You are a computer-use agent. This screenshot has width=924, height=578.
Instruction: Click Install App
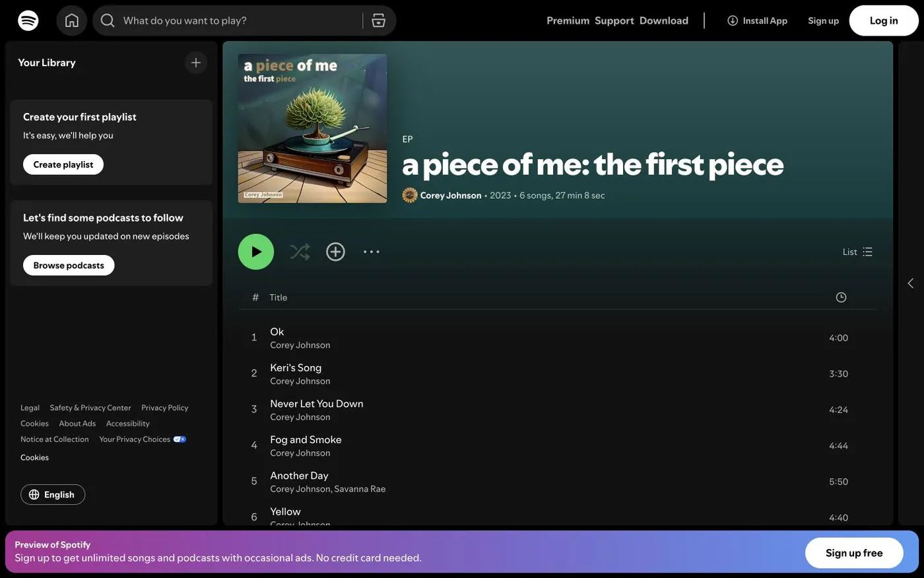(758, 20)
